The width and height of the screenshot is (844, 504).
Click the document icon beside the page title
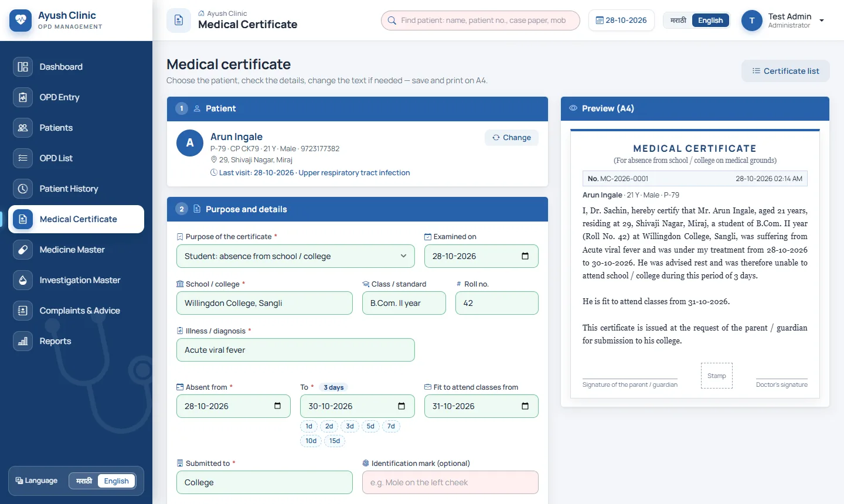coord(179,21)
